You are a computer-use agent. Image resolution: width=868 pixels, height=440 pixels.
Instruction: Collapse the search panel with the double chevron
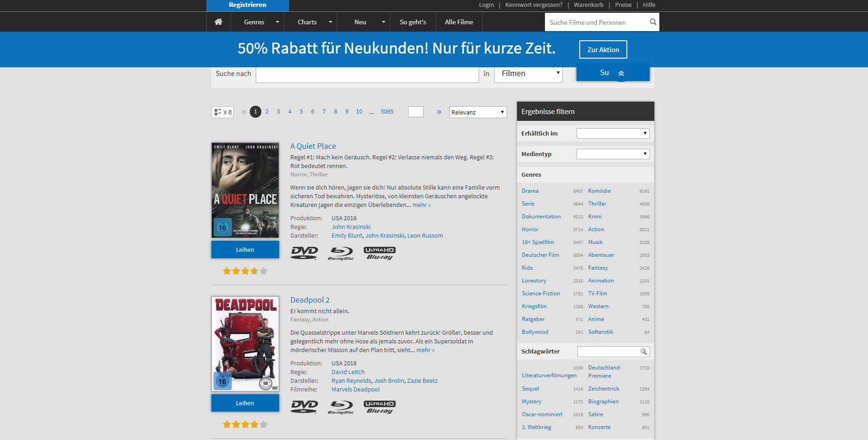[621, 74]
